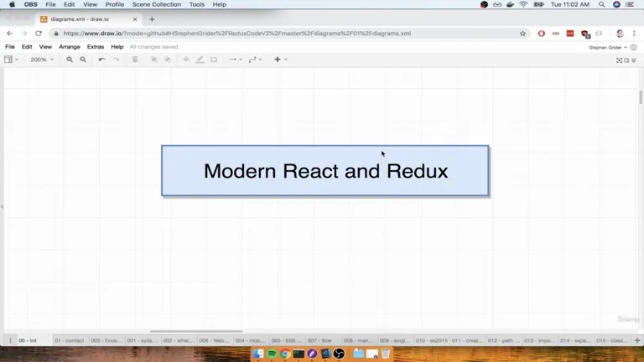Click the Delete trash icon in toolbar

tap(135, 59)
